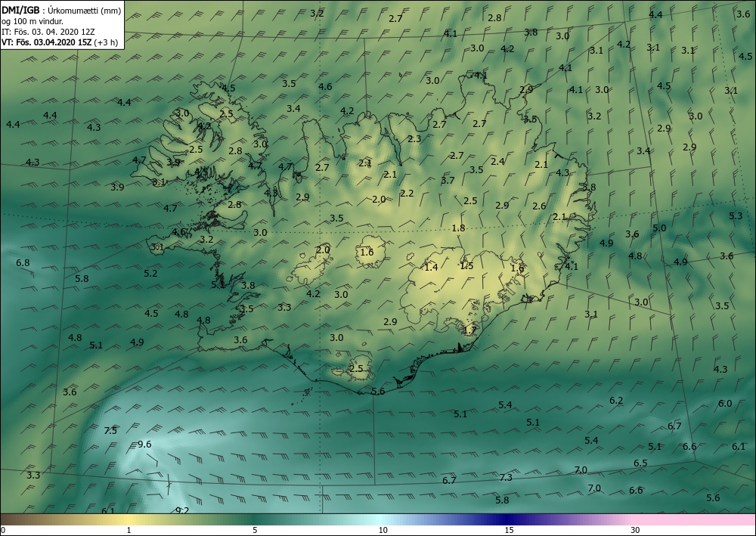The height and width of the screenshot is (536, 756).
Task: Click the colour scale label 1
Action: point(129,531)
